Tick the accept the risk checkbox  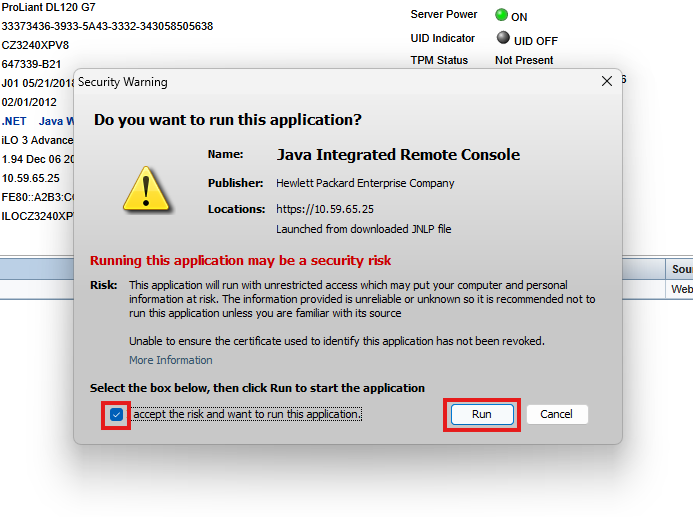coord(116,414)
